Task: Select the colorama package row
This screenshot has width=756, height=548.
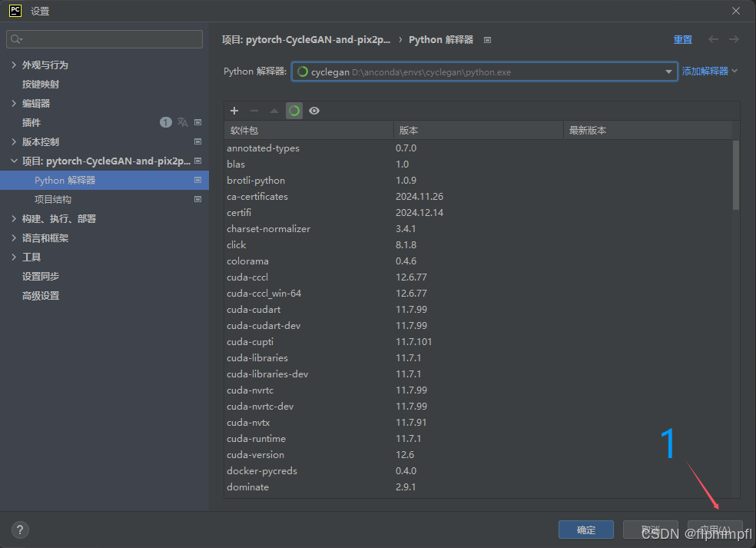Action: pyautogui.click(x=478, y=261)
